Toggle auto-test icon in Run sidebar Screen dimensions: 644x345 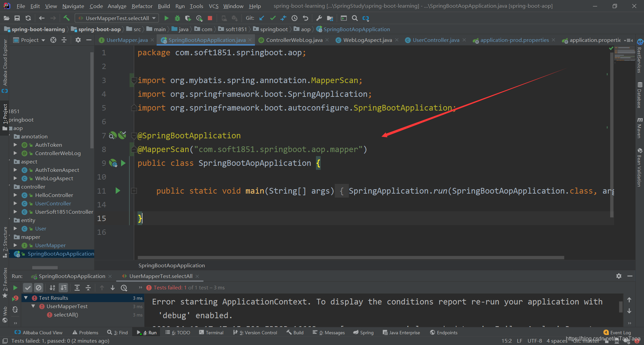click(x=15, y=309)
